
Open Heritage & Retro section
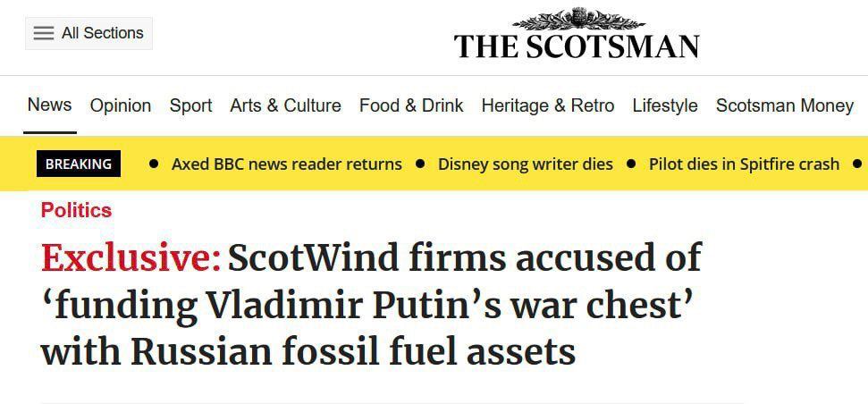tap(548, 105)
